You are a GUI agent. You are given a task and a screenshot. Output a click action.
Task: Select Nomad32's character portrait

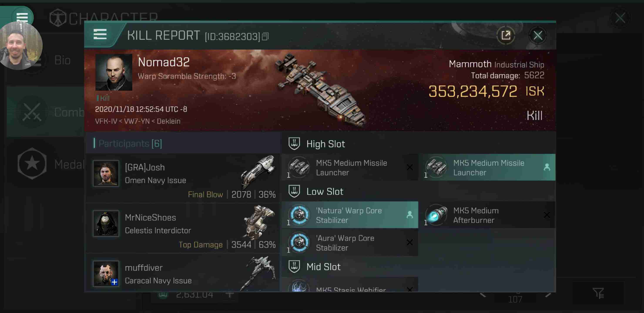[x=114, y=72]
